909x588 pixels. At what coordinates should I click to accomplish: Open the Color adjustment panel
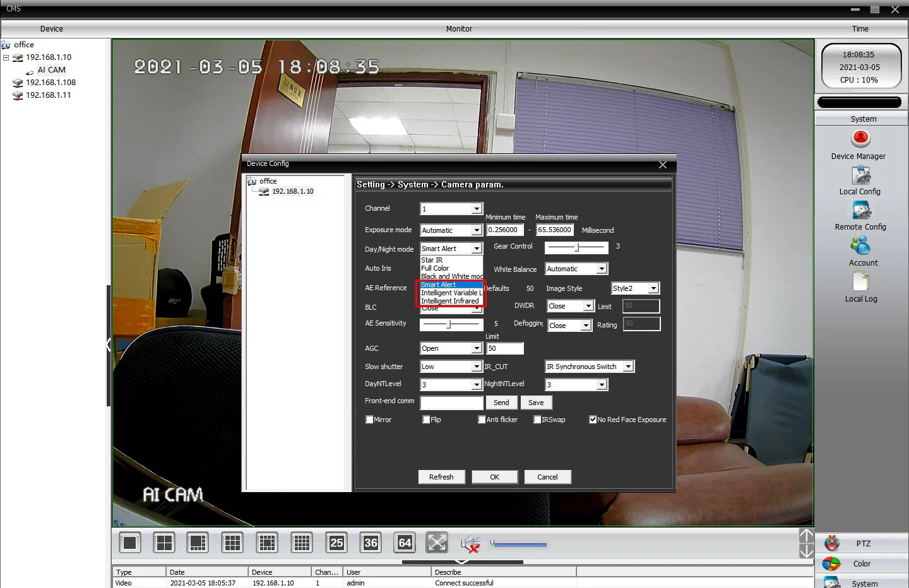tap(862, 563)
